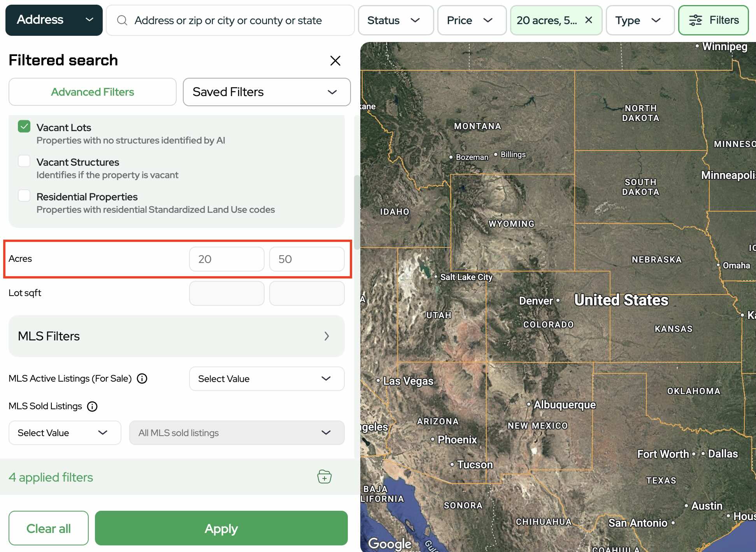Click the Clear all button

pos(49,528)
